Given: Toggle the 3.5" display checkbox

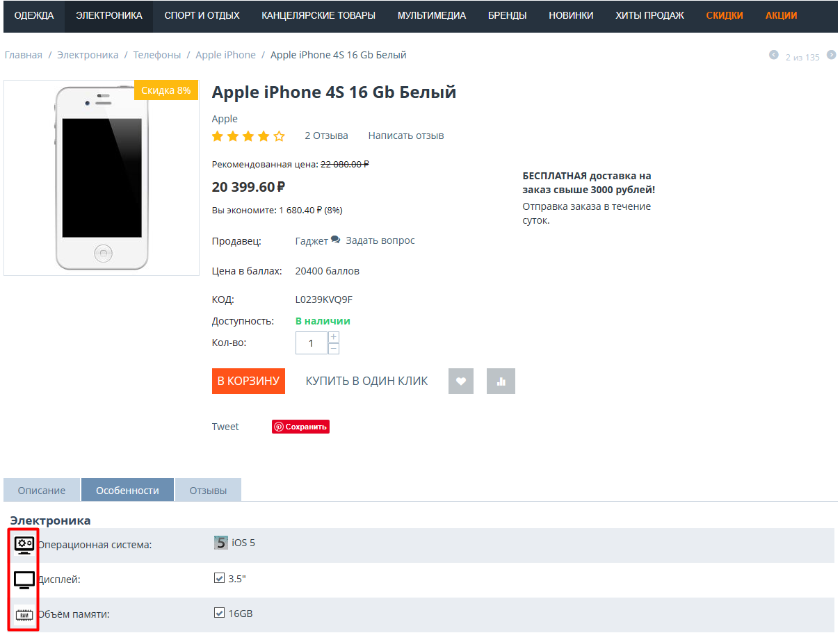Looking at the screenshot, I should pyautogui.click(x=220, y=577).
